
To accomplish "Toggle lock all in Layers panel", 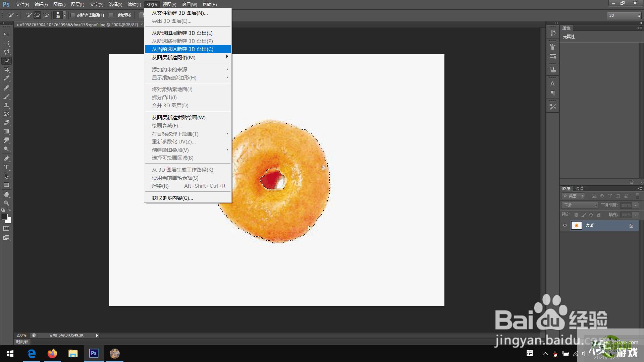I will click(599, 215).
